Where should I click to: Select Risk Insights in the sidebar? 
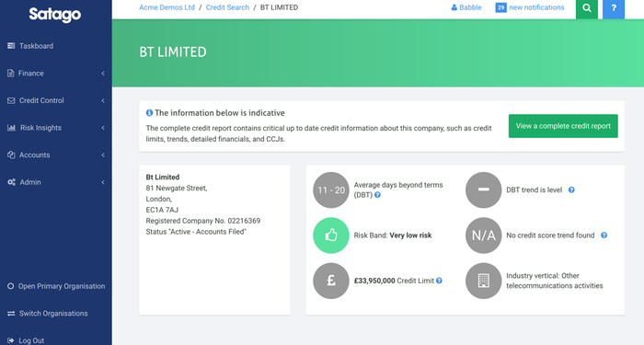40,128
